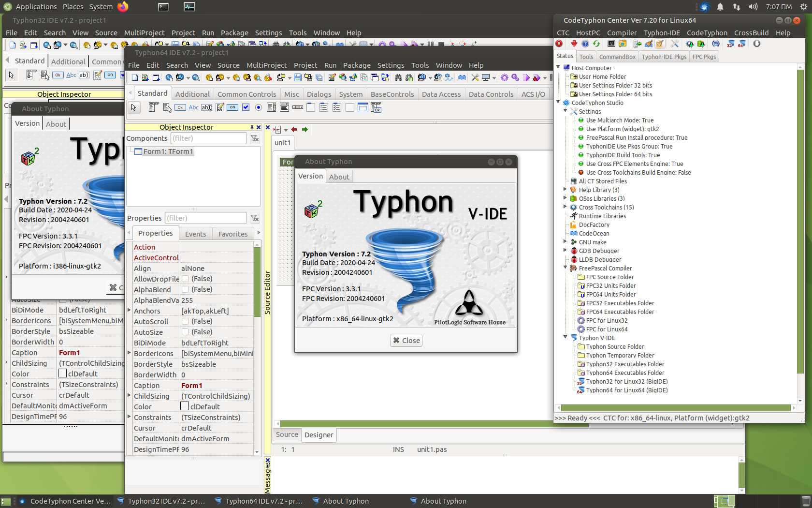Collapse the Typhon V-IDE tree node
The width and height of the screenshot is (812, 508).
pyautogui.click(x=565, y=338)
